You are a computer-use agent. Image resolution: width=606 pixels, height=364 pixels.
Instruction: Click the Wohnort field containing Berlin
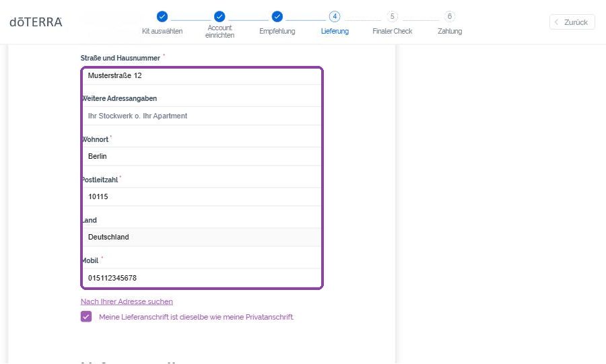(x=202, y=156)
